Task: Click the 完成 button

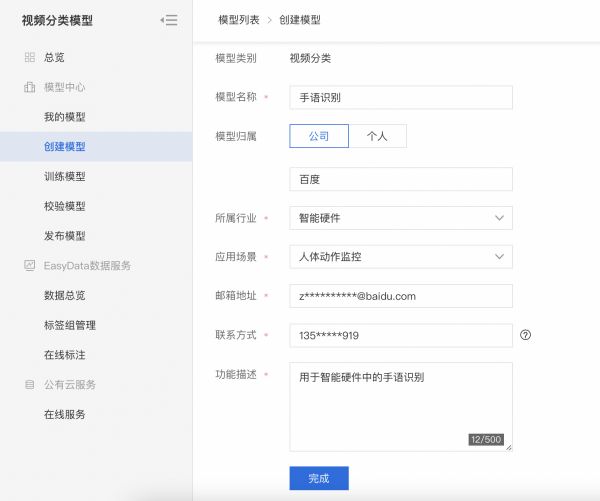Action: 319,478
